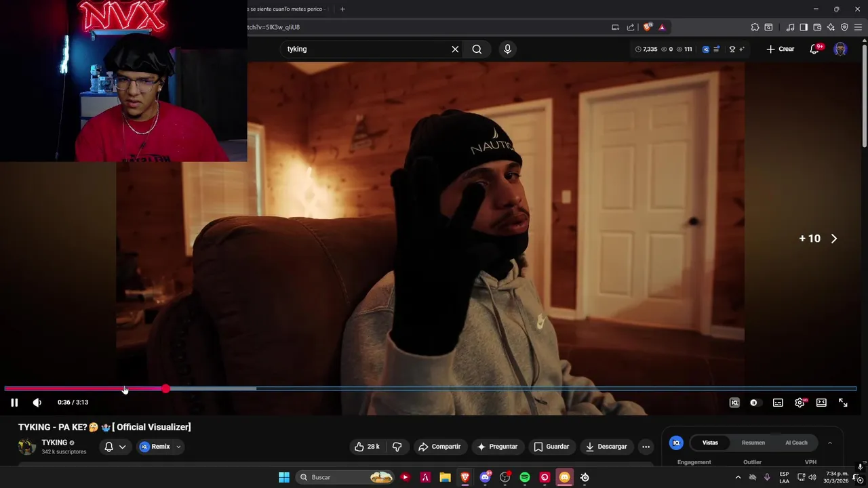
Task: Open the TYKING channel avatar
Action: click(x=26, y=447)
